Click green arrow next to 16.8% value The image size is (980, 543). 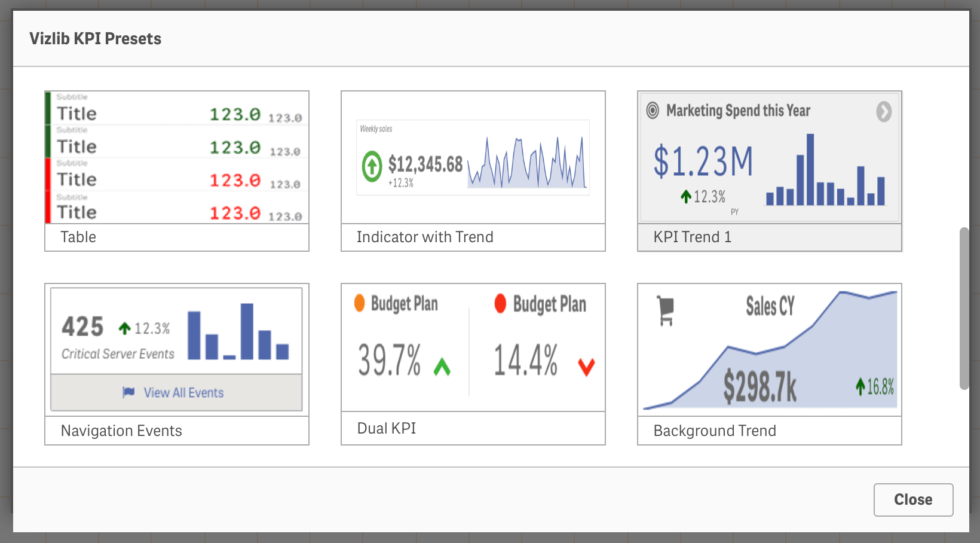point(860,386)
